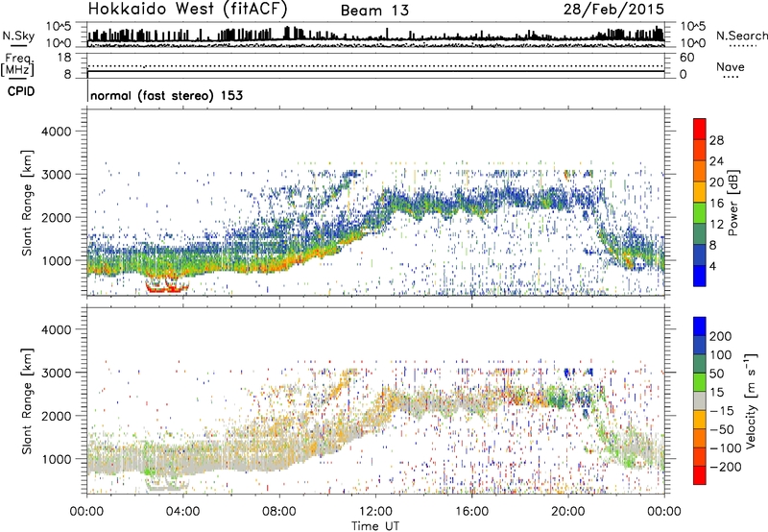This screenshot has width=768, height=532.
Task: Click the '00:00' start time tick label
Action: tap(86, 512)
